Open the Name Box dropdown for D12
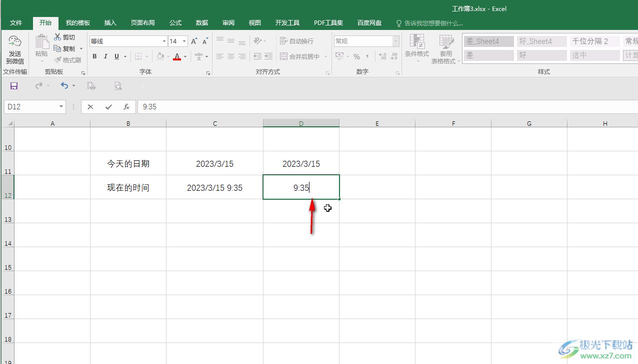638x364 pixels. pos(61,107)
